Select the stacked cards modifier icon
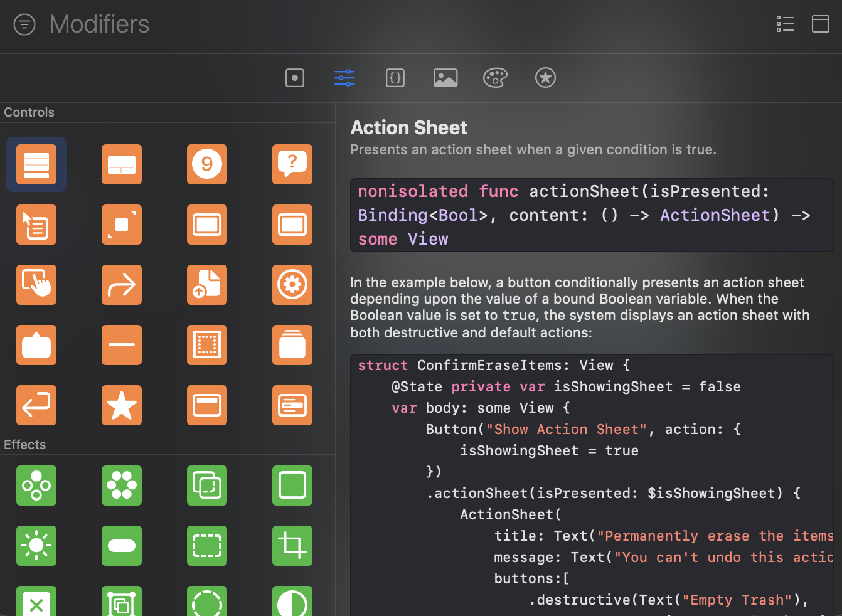This screenshot has width=842, height=616. click(292, 345)
